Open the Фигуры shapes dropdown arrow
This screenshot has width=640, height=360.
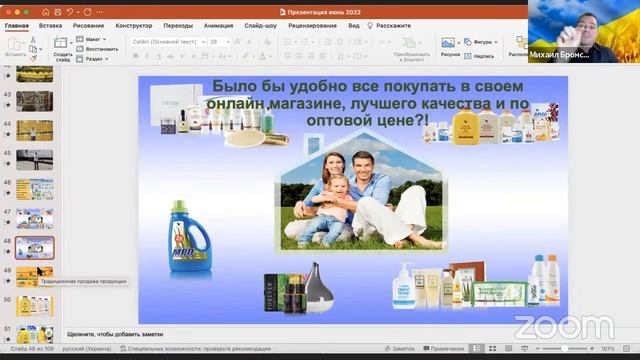tap(496, 42)
